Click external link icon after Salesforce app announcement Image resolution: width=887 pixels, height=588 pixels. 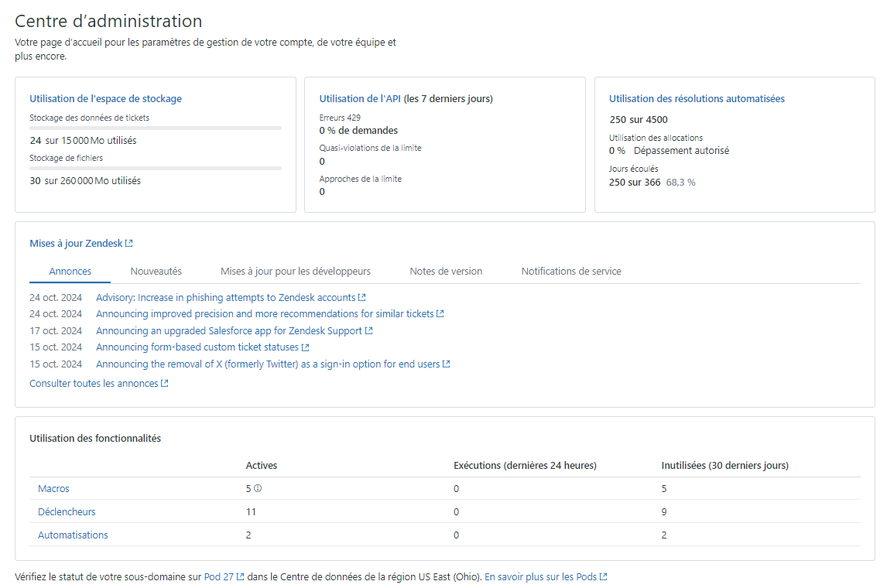[x=369, y=331]
